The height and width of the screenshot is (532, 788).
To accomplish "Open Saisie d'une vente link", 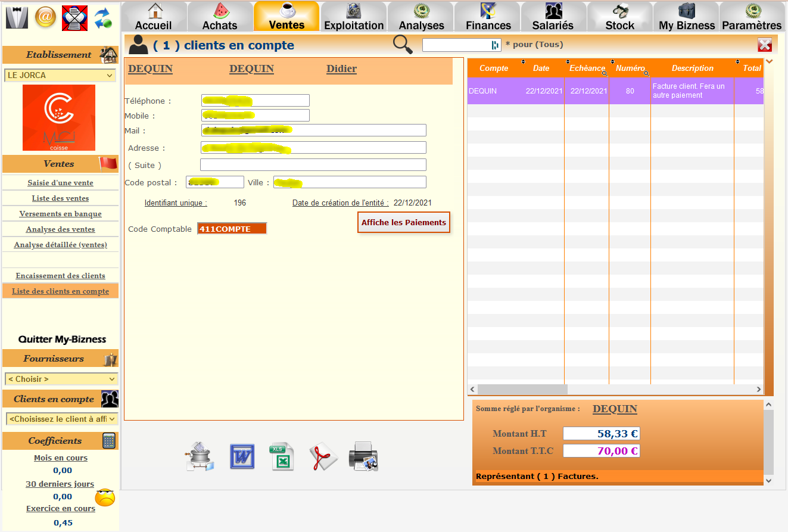I will (60, 183).
